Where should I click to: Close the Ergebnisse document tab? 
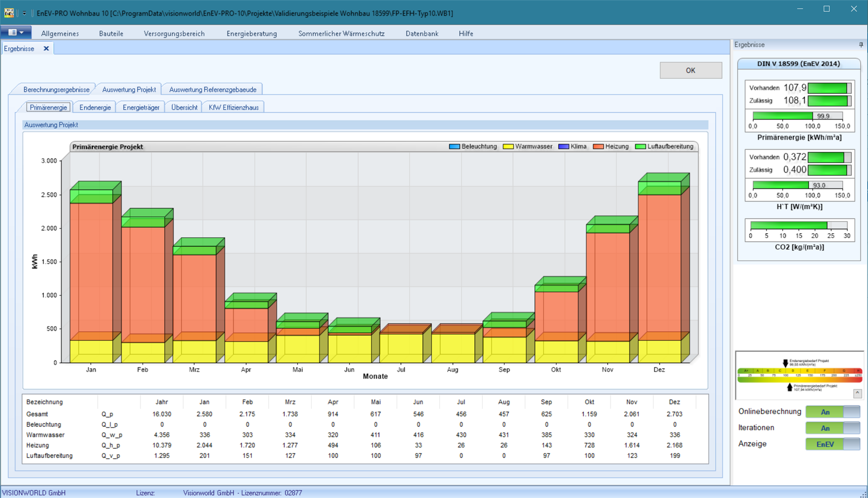click(46, 48)
